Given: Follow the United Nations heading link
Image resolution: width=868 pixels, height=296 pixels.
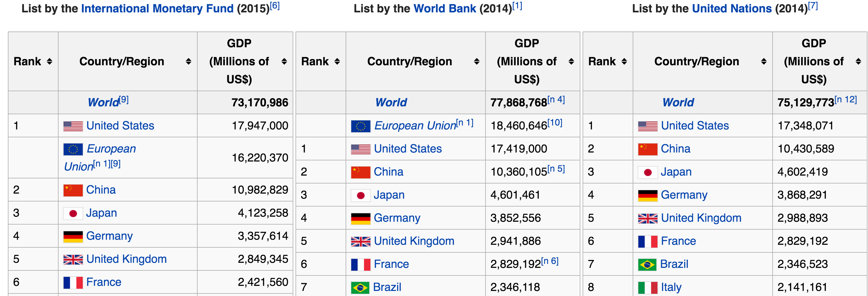Looking at the screenshot, I should click(x=731, y=9).
